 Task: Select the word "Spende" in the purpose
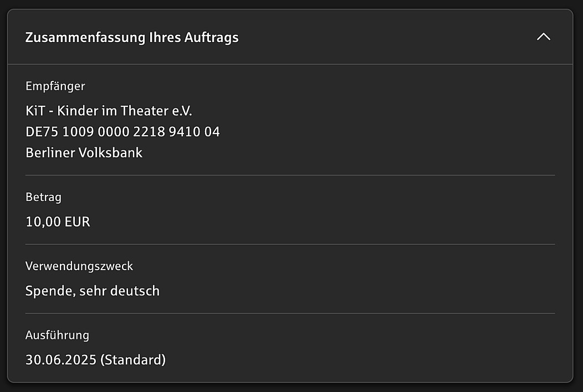pyautogui.click(x=49, y=291)
